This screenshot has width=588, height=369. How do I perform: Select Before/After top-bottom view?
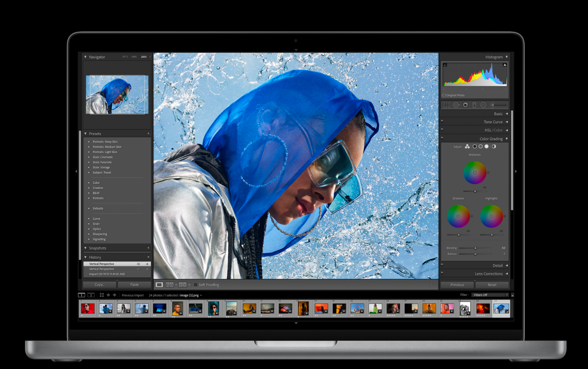coord(183,285)
